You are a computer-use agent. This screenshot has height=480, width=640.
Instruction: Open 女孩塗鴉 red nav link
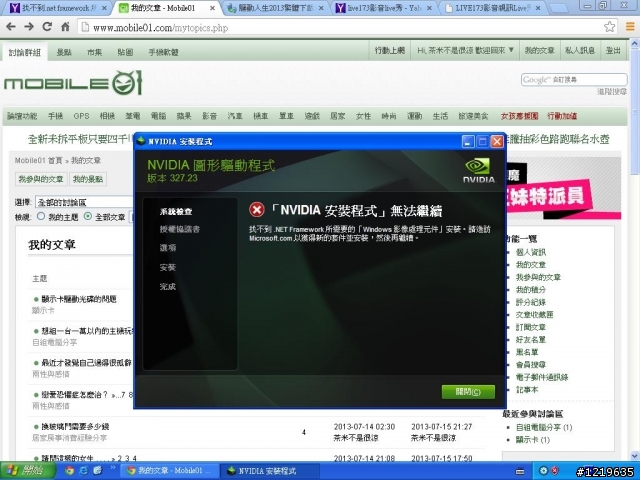[519, 116]
